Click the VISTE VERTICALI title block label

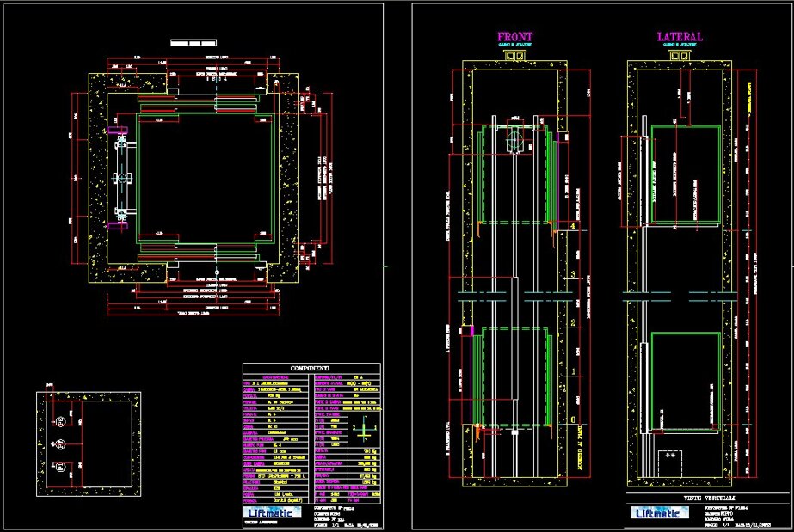[x=709, y=498]
